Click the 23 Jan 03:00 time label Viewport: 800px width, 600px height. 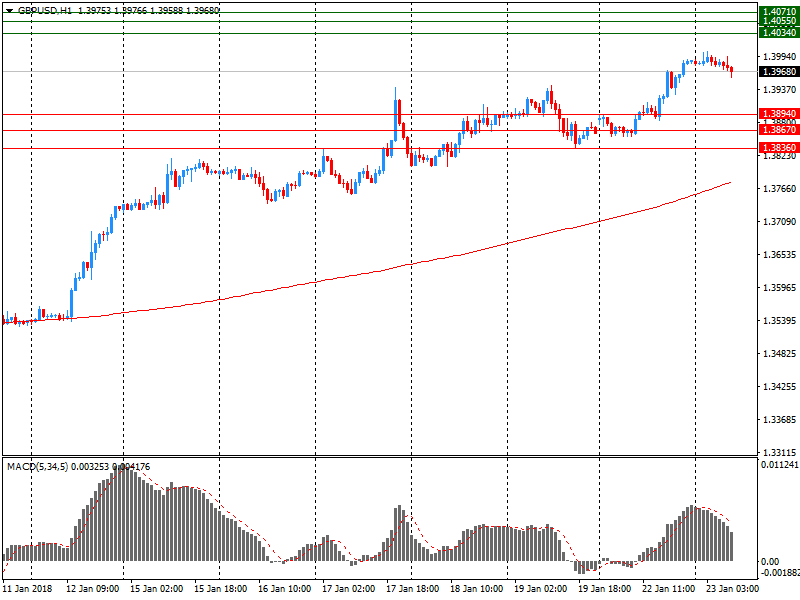point(733,588)
